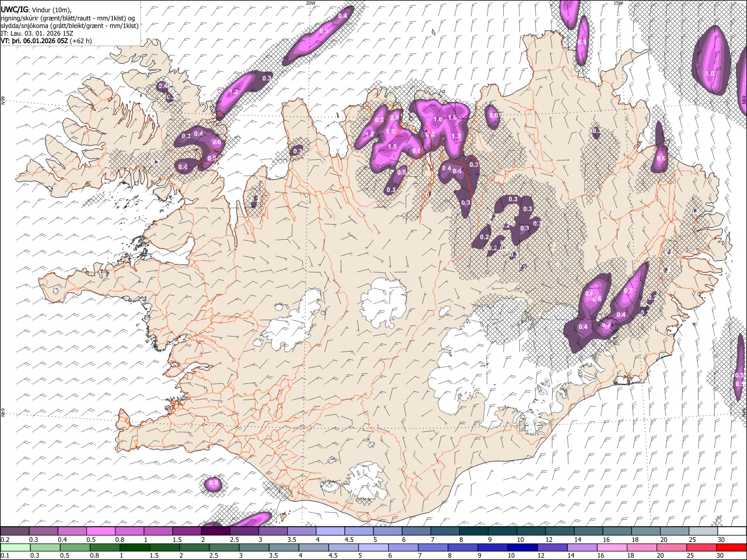Click the bright pink 0.5 snow legend swatch
The image size is (747, 560).
click(101, 531)
